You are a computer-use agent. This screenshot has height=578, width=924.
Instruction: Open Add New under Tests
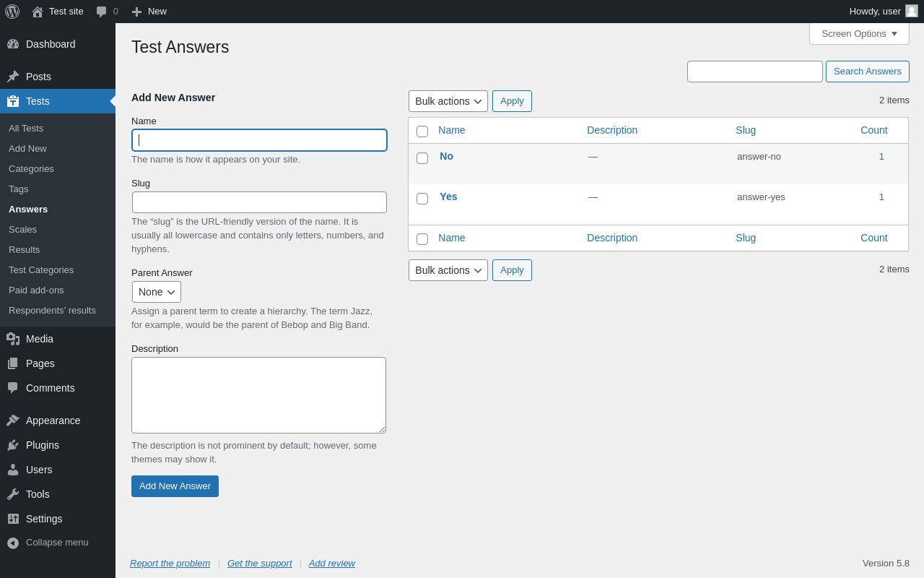[27, 149]
